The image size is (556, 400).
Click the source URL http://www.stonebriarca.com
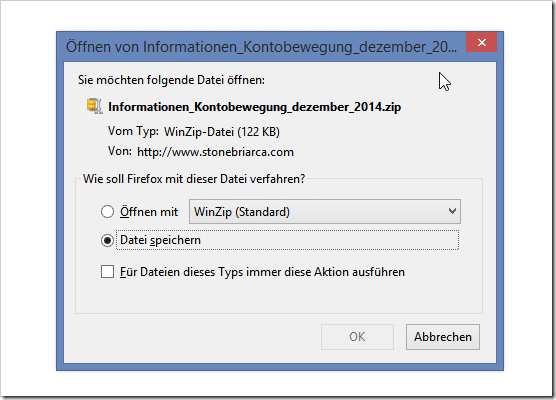(215, 152)
